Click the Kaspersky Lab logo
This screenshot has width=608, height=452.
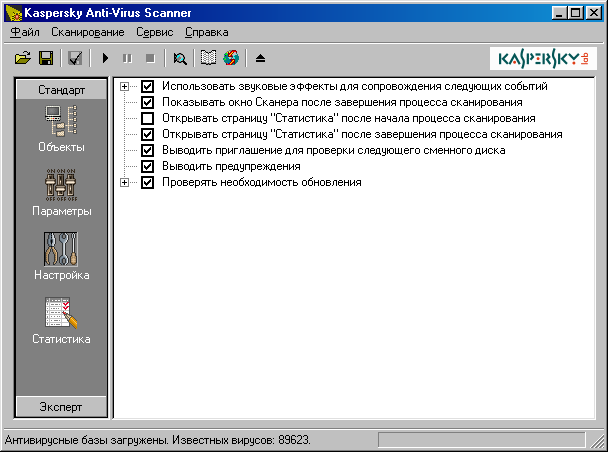tap(543, 59)
